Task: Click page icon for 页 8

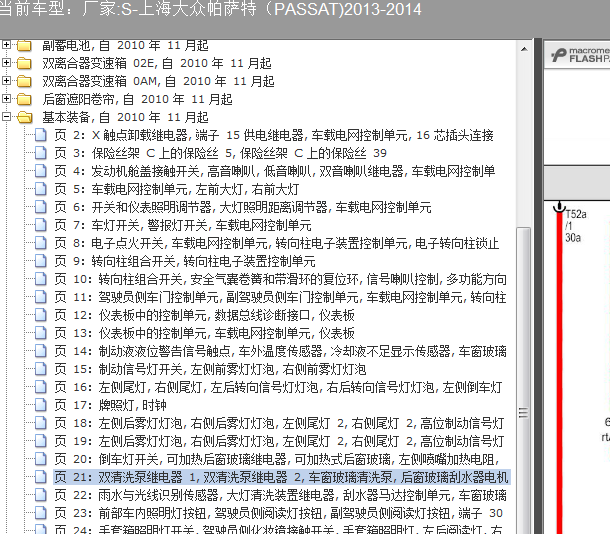Action: click(x=40, y=243)
